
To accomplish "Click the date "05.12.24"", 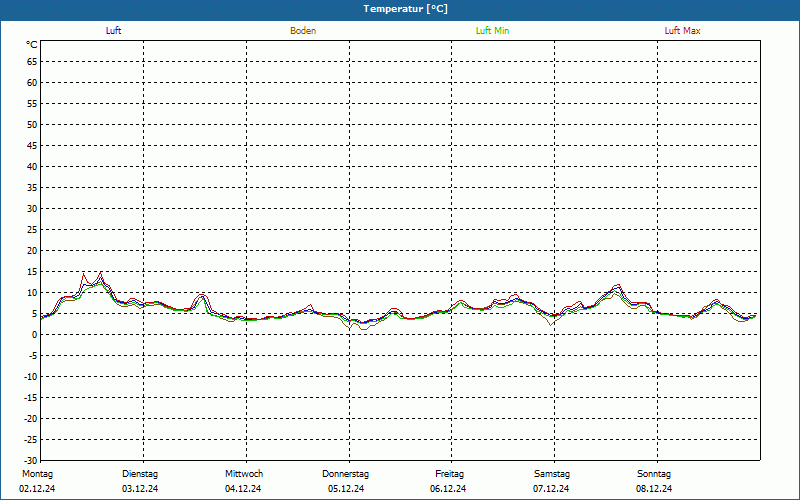I will (346, 489).
